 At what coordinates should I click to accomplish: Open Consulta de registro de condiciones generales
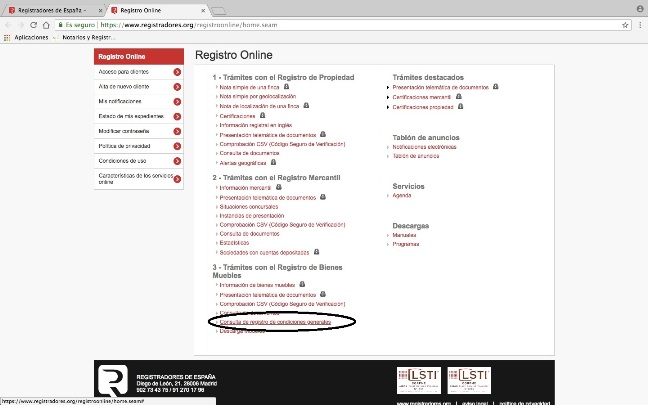click(x=276, y=322)
